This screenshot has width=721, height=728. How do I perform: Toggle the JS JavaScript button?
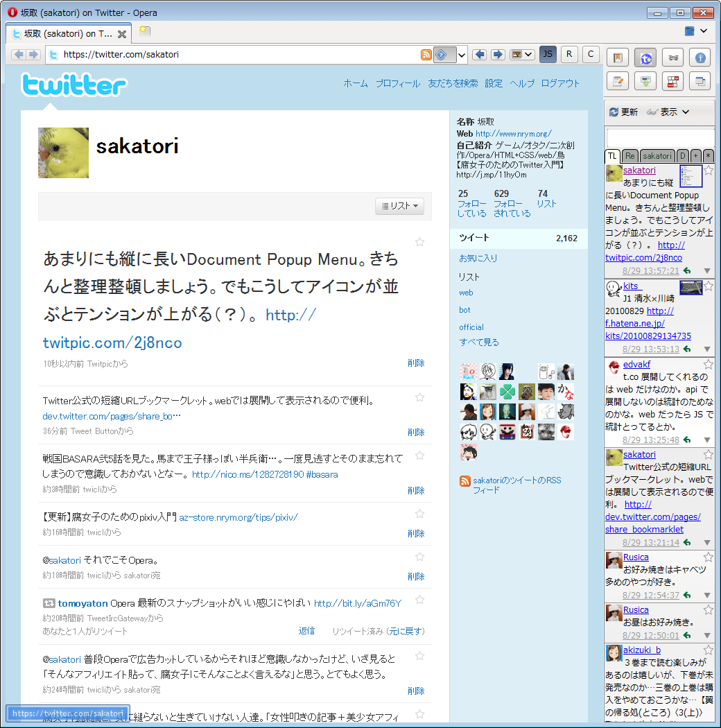click(548, 55)
